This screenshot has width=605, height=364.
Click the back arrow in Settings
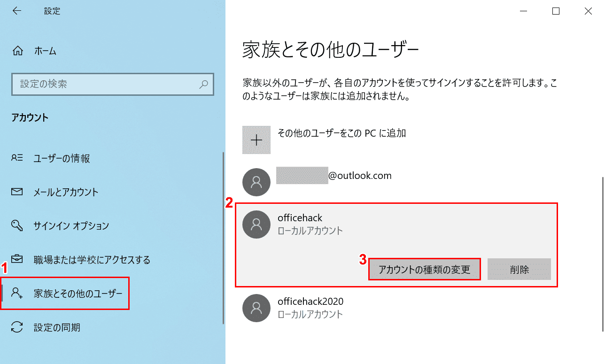pyautogui.click(x=17, y=11)
